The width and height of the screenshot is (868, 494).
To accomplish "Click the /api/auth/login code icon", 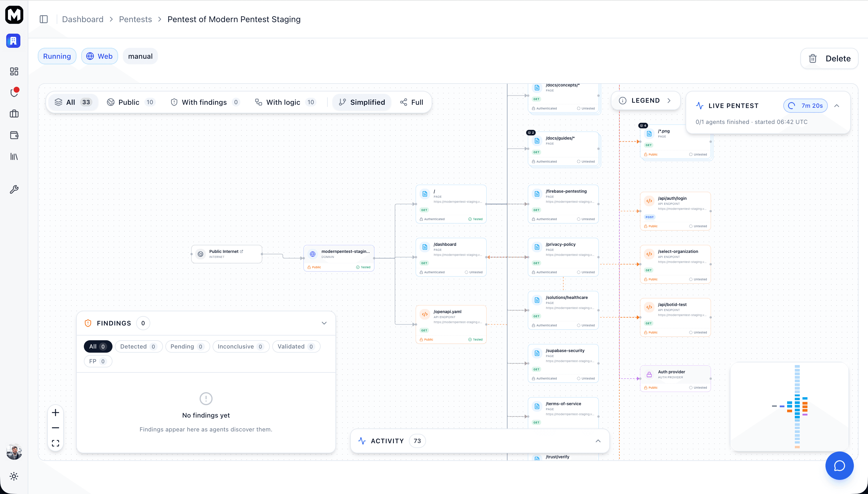I will click(649, 201).
